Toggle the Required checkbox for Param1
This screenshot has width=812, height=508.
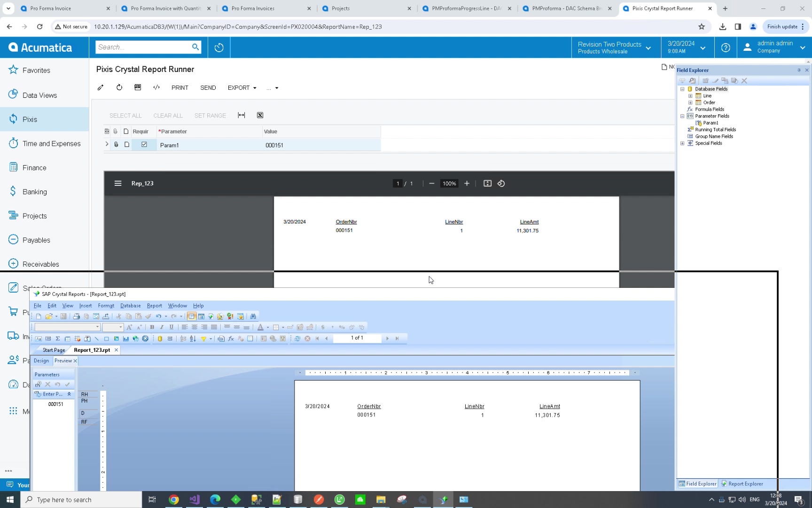[144, 145]
